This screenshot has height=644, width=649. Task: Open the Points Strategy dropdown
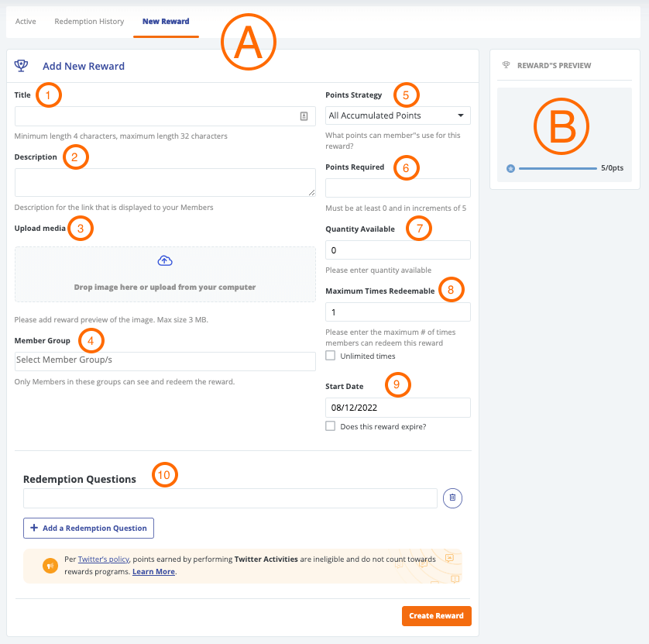398,115
